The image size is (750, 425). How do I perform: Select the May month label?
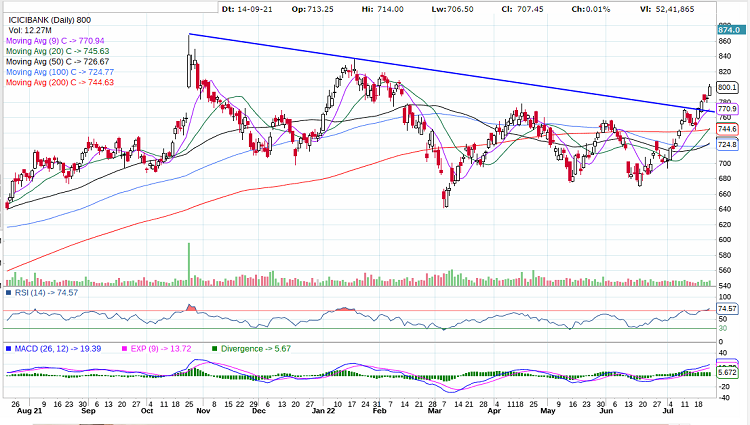548,411
